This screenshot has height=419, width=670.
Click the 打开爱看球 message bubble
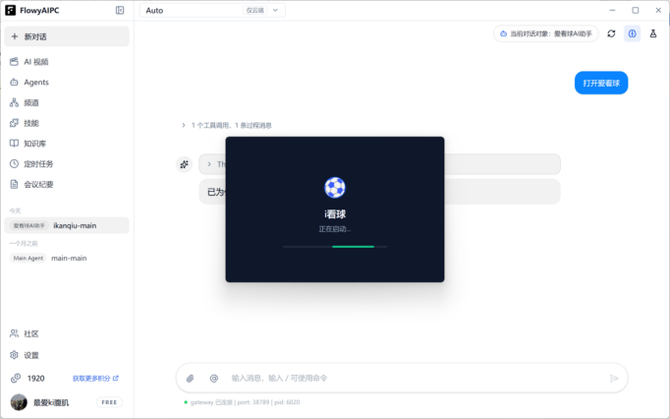coord(601,83)
